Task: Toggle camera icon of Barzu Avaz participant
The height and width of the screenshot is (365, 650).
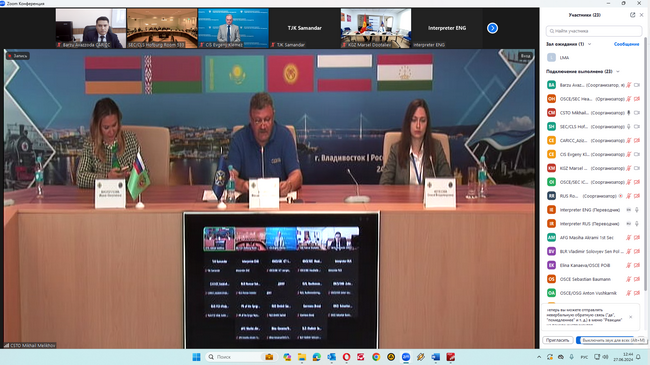Action: coord(637,85)
